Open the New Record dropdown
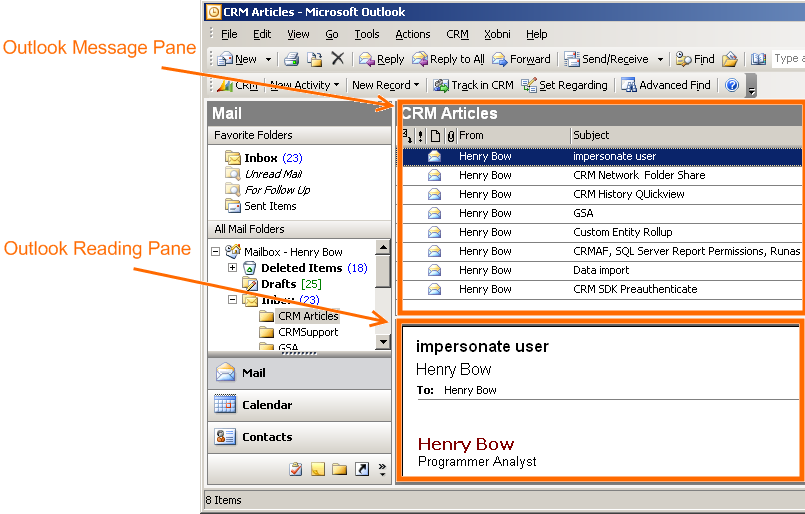 [x=386, y=85]
